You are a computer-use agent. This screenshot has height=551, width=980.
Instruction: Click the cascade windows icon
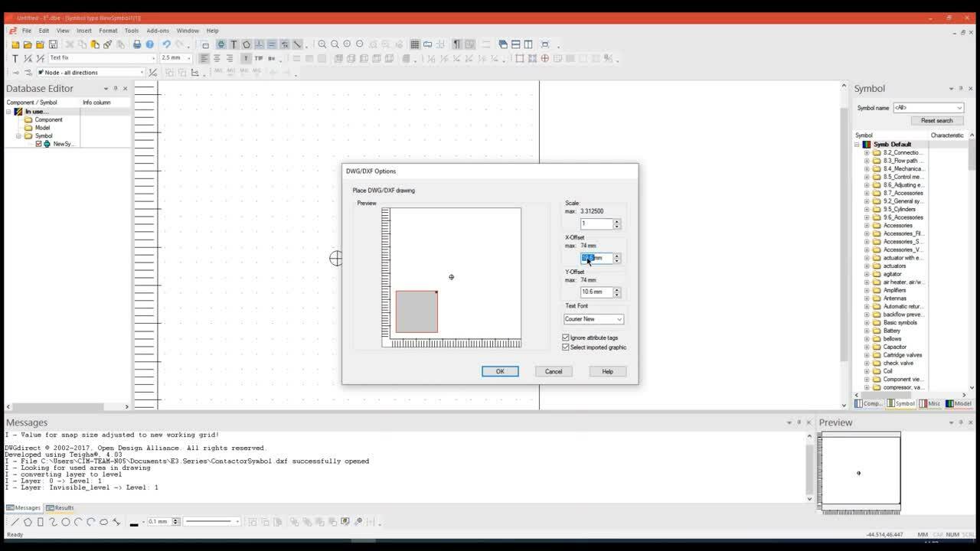503,44
